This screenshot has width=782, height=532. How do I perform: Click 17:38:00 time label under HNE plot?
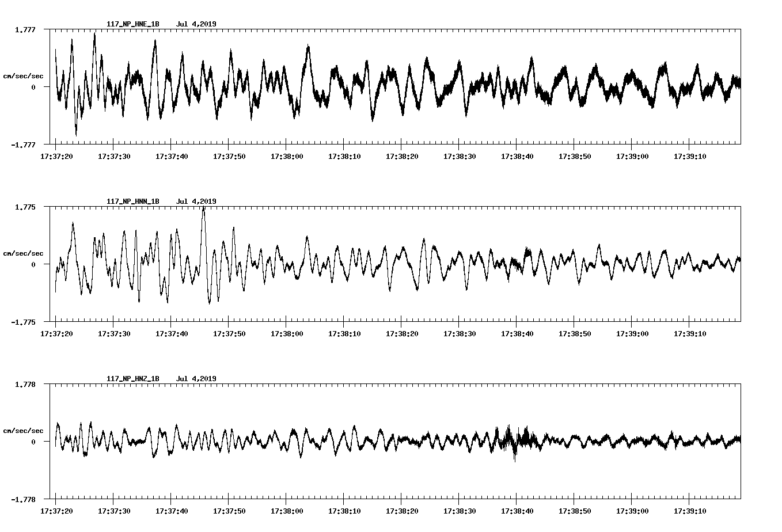pos(287,156)
